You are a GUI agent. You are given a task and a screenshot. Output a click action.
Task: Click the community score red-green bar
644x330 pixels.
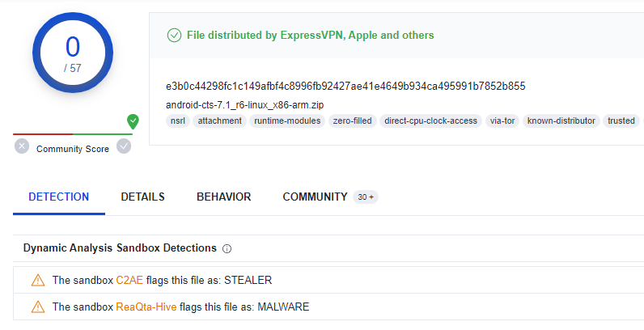[x=73, y=133]
